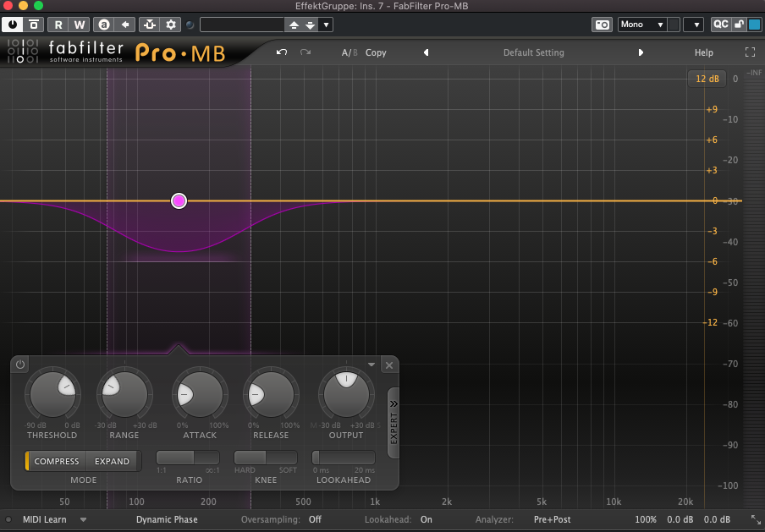Select Expand mode
Image resolution: width=765 pixels, height=532 pixels.
[x=113, y=461]
